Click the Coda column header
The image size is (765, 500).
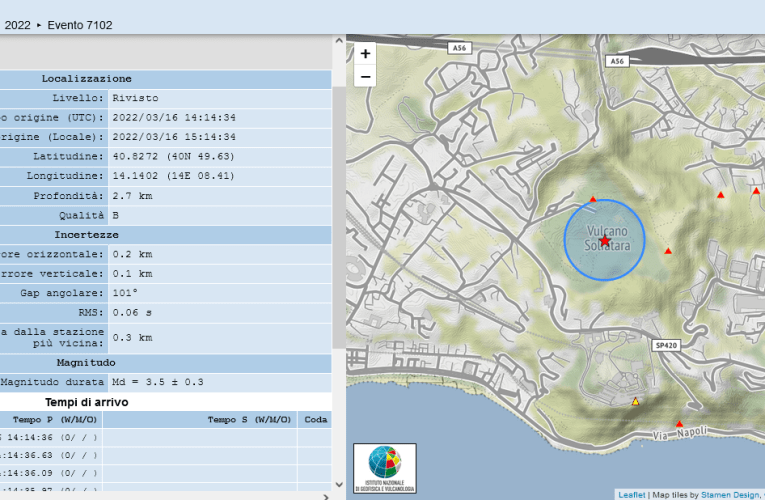(316, 420)
